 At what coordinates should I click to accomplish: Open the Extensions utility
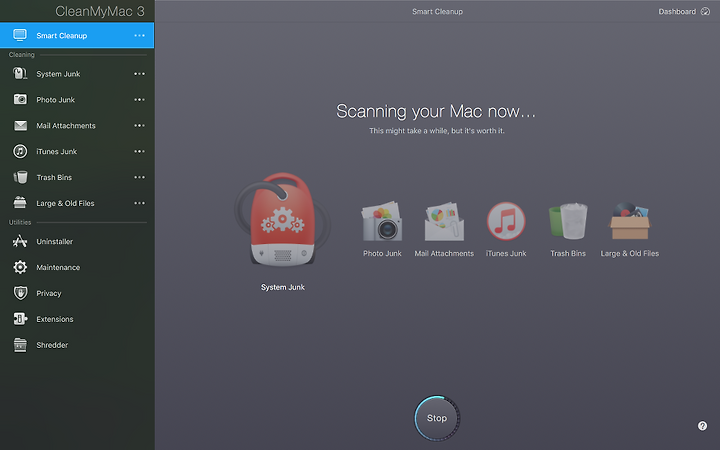point(77,319)
